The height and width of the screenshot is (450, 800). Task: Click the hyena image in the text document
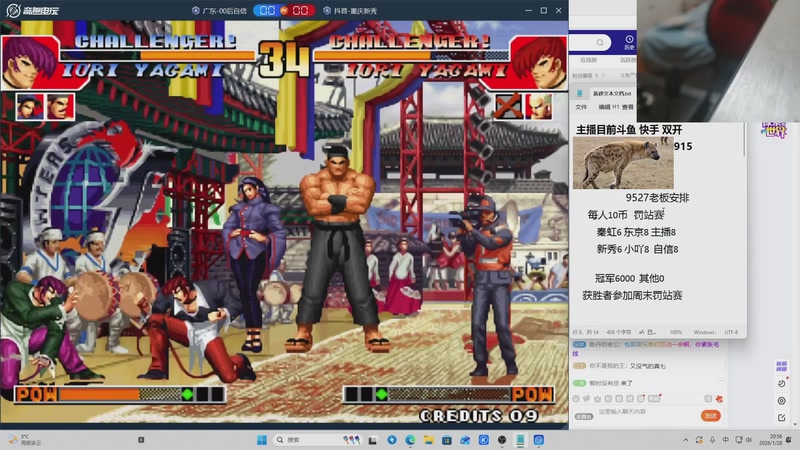tap(623, 163)
